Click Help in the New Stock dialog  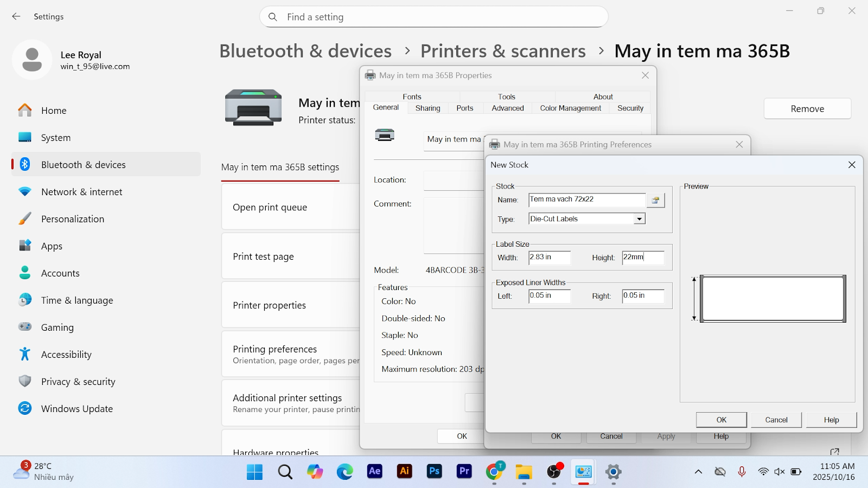point(831,420)
